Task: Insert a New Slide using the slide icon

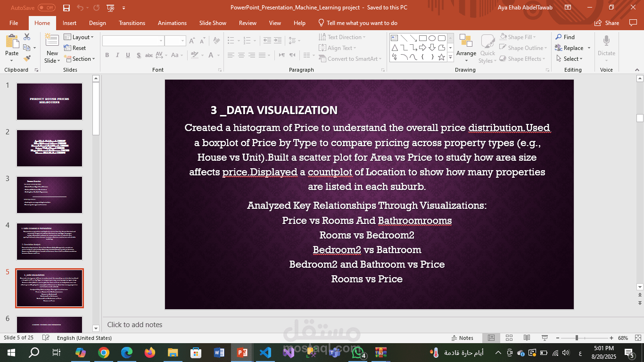Action: [x=52, y=40]
